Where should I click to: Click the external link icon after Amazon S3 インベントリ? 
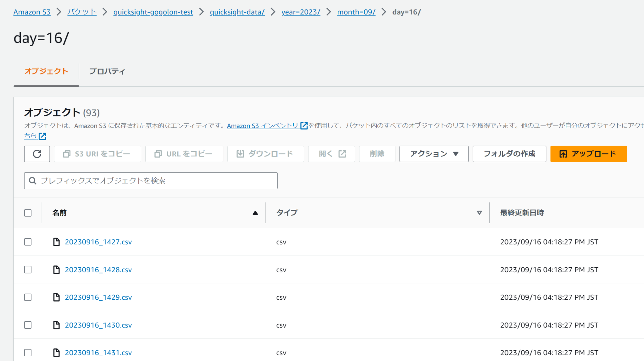[304, 126]
